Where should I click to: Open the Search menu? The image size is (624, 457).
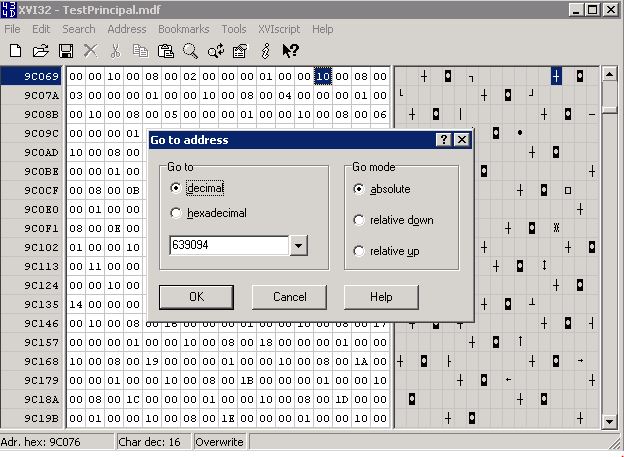78,29
